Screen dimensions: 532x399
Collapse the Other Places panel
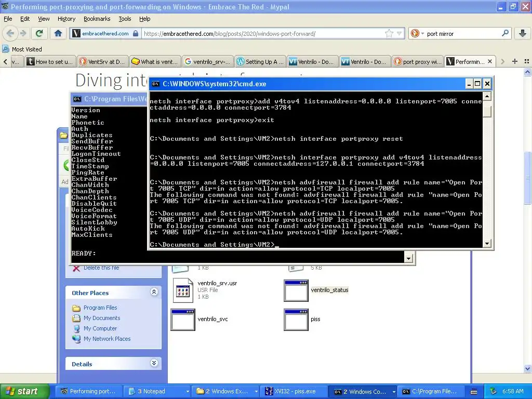154,292
